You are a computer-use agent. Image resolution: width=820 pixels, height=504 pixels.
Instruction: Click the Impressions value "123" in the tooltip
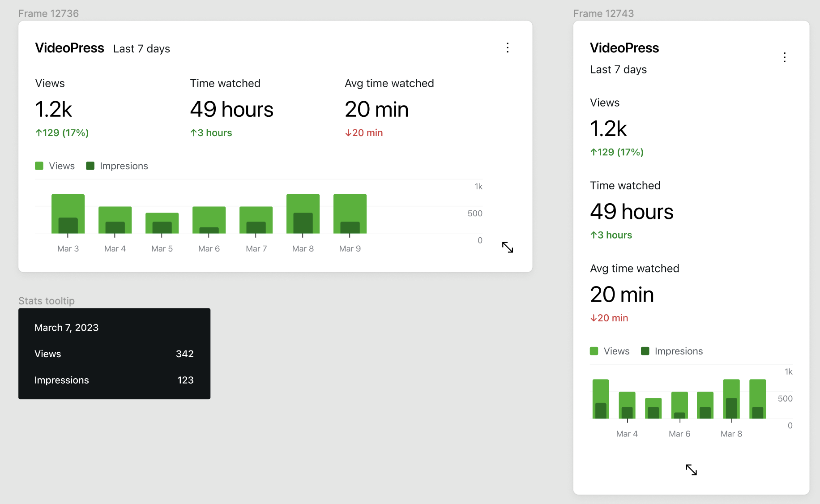tap(186, 380)
